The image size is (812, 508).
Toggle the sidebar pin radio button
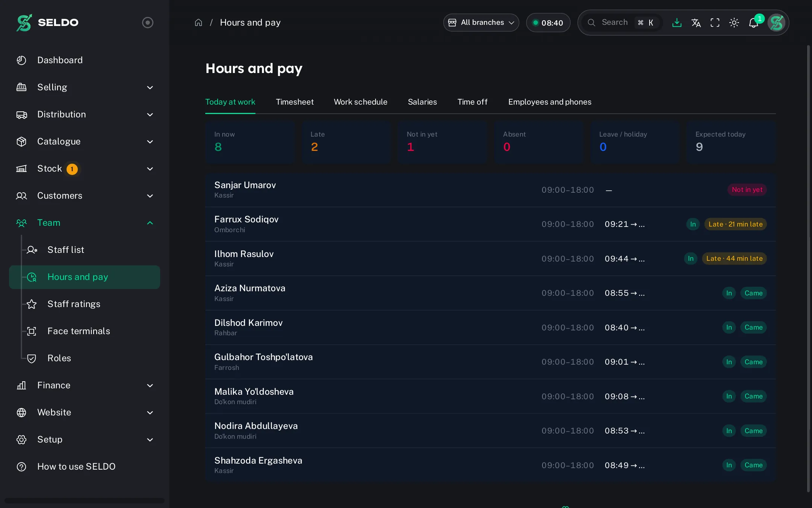pos(147,23)
